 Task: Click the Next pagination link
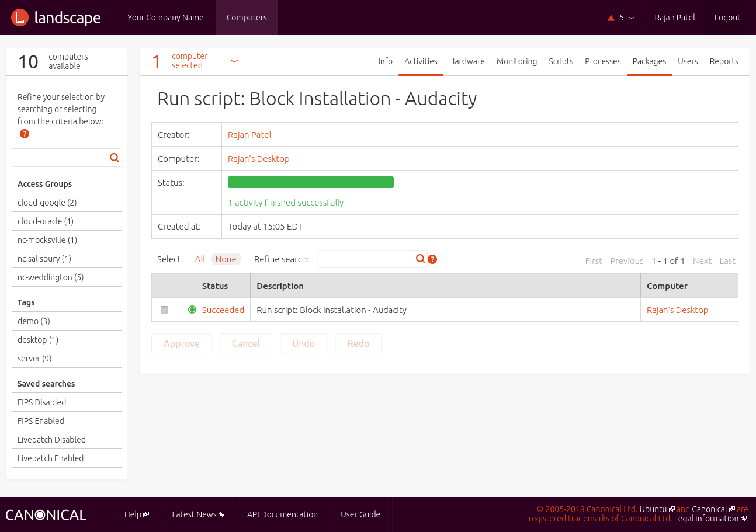point(702,261)
